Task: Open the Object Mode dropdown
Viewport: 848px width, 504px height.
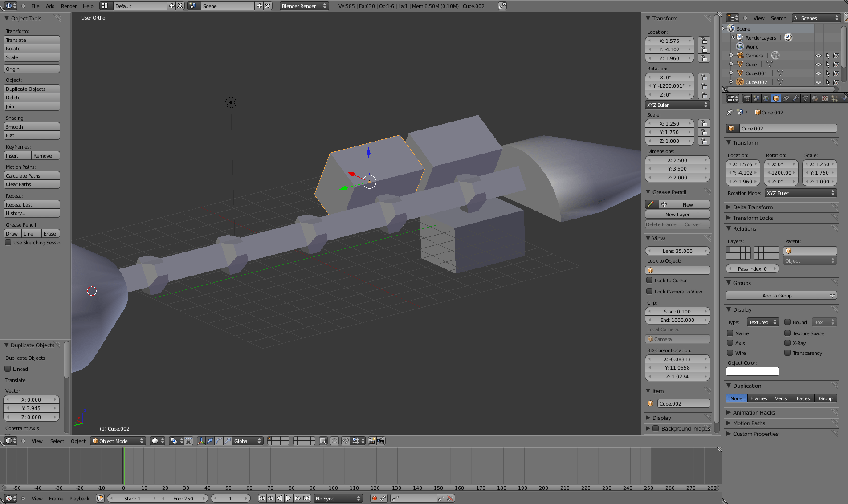Action: 117,441
